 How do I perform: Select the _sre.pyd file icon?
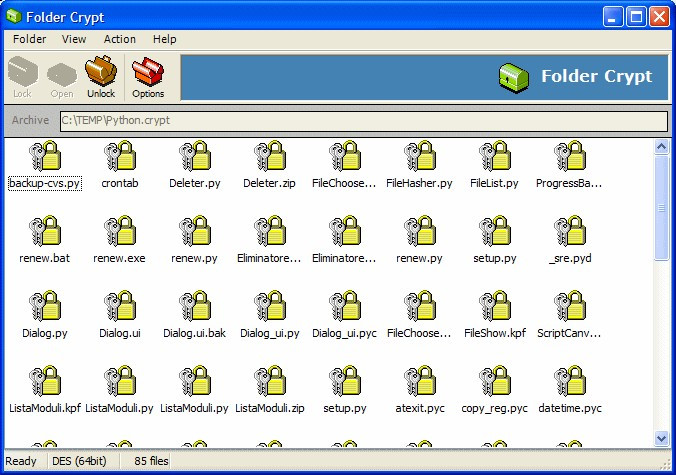point(570,231)
